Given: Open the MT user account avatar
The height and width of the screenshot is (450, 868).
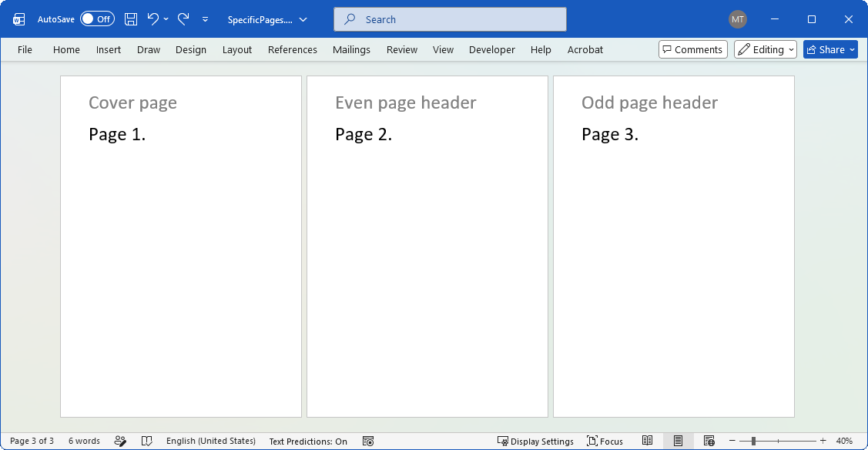Looking at the screenshot, I should [738, 19].
